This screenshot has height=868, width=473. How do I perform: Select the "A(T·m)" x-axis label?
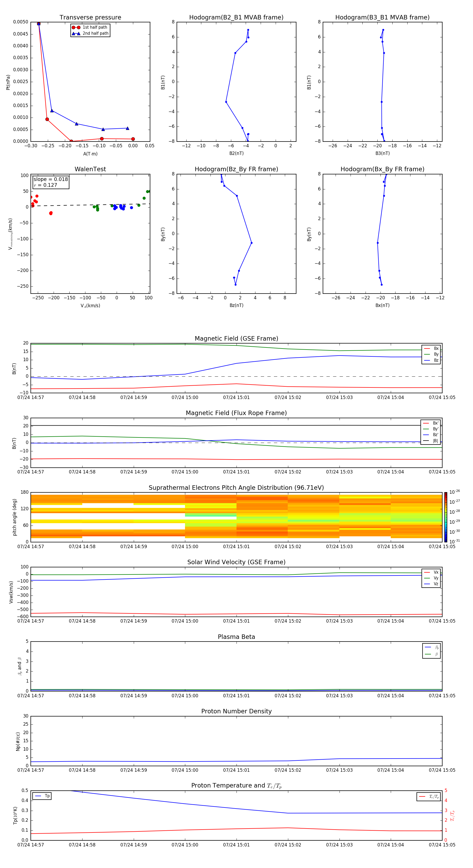pyautogui.click(x=90, y=154)
